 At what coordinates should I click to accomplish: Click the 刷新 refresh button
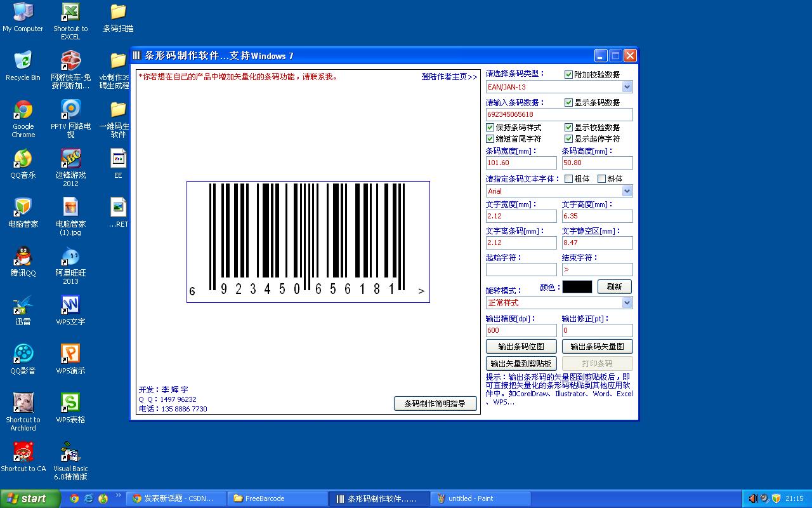[x=614, y=287]
